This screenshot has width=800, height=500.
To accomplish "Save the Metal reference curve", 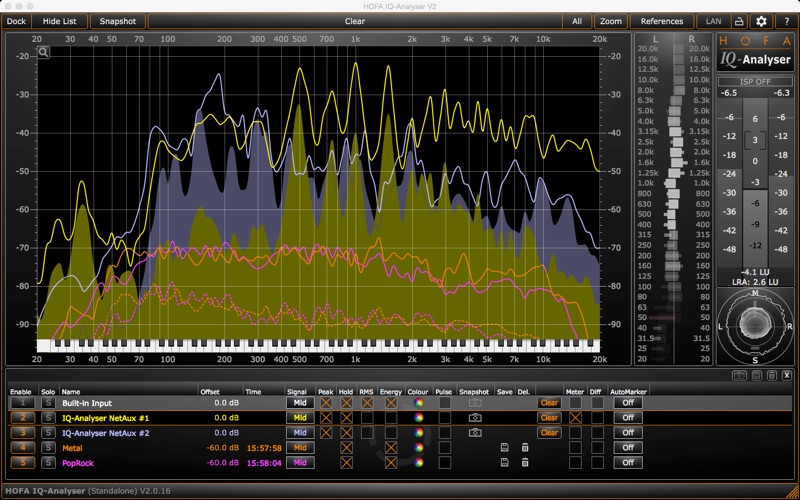I will coord(505,448).
